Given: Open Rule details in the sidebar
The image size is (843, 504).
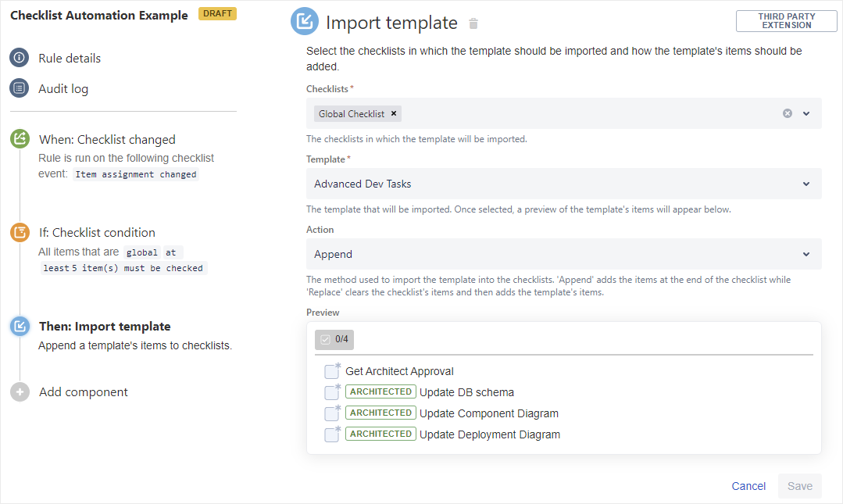Looking at the screenshot, I should pos(70,58).
